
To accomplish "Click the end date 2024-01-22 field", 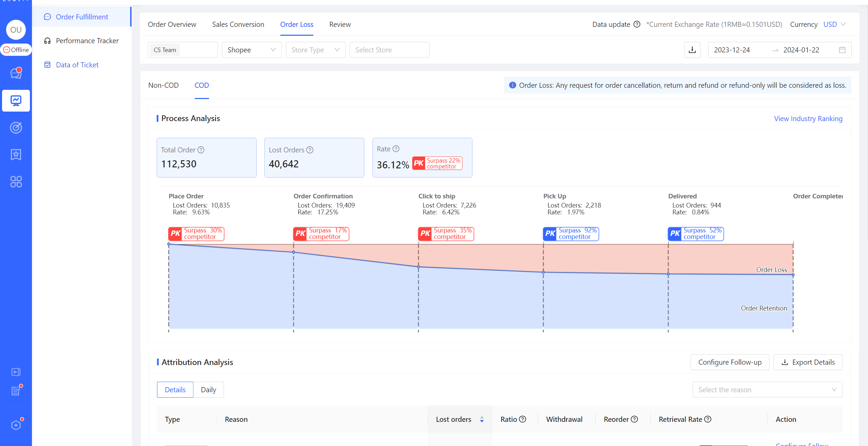I will pyautogui.click(x=801, y=50).
